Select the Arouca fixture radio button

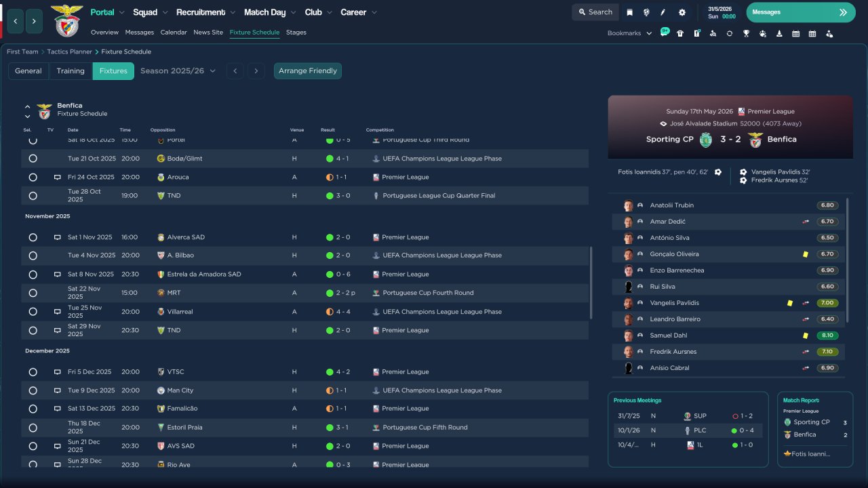[x=33, y=177]
